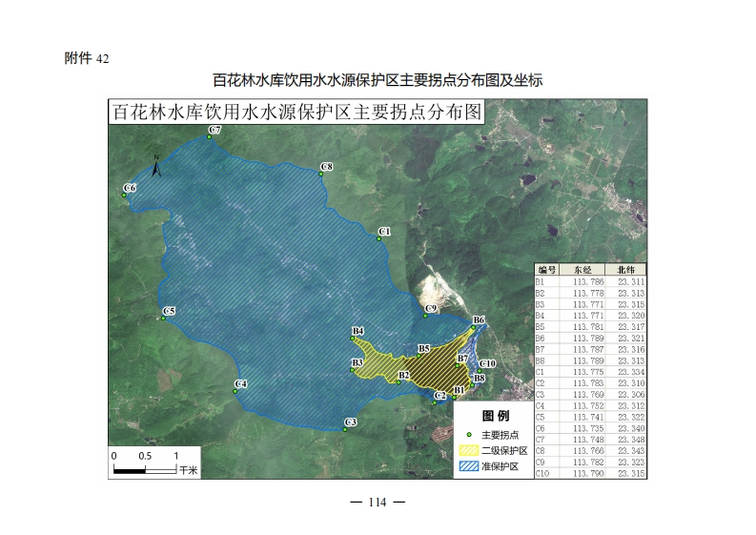Select the C10 row in coordinate table
This screenshot has height=535, width=756.
(x=591, y=473)
